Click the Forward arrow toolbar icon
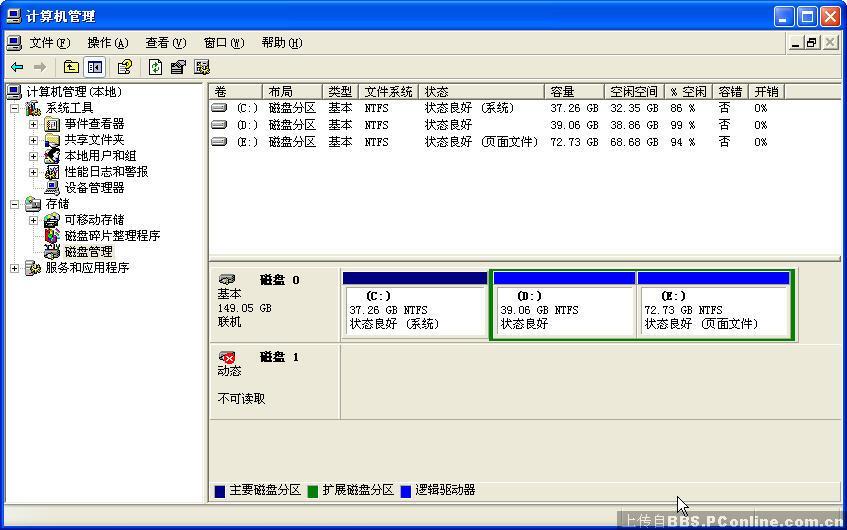Viewport: 847px width, 530px height. 40,67
